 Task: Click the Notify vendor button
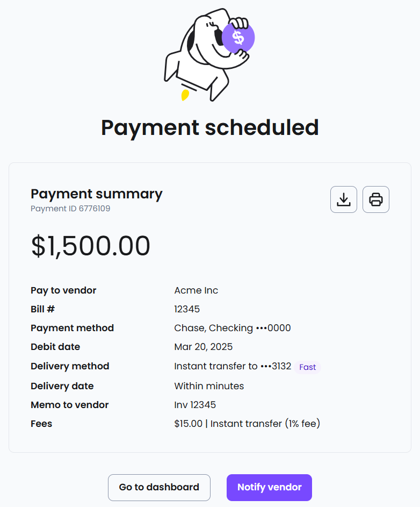pos(269,487)
